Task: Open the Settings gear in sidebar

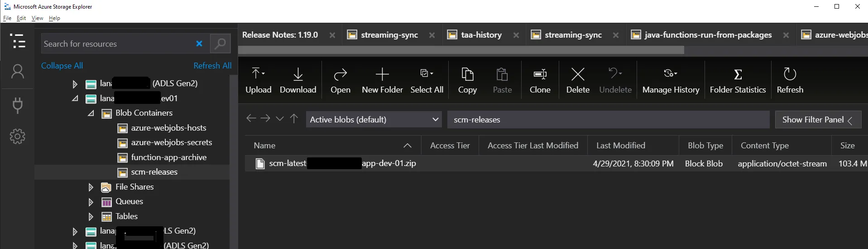Action: click(18, 136)
